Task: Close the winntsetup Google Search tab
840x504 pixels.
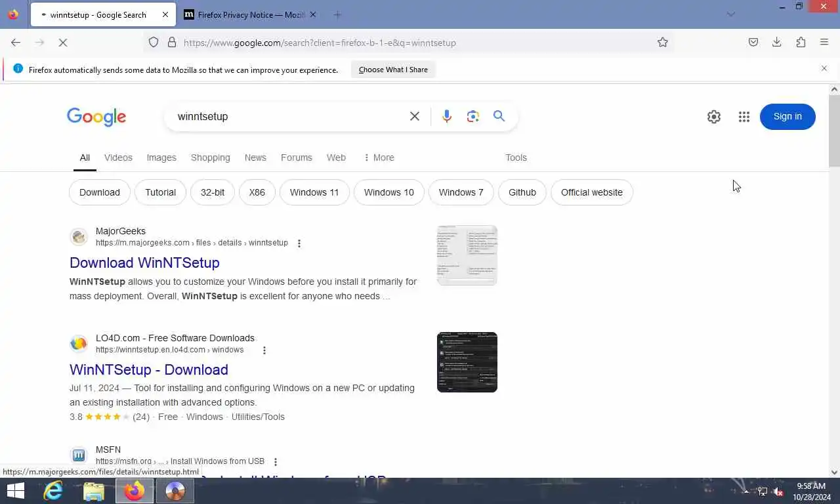Action: [x=165, y=14]
